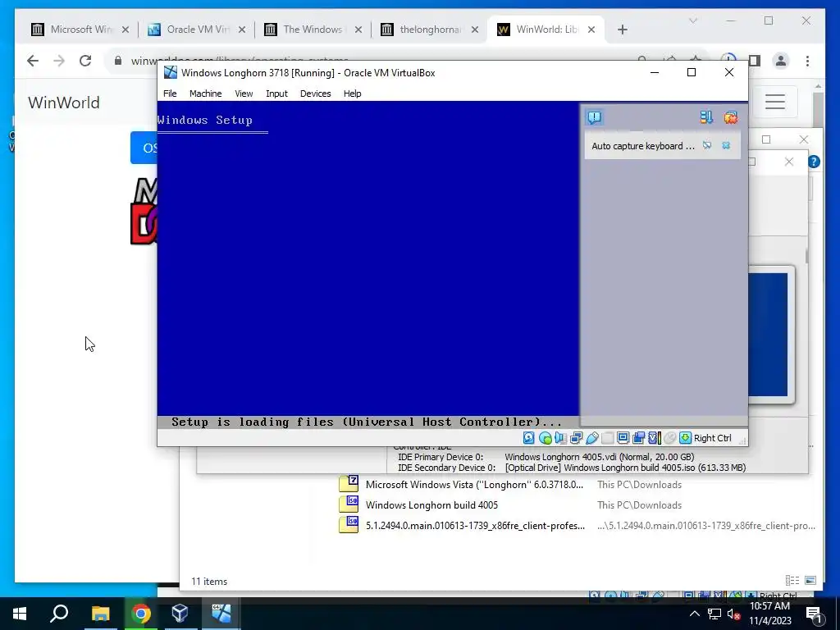Open the Machine menu
The image size is (840, 630).
[205, 94]
